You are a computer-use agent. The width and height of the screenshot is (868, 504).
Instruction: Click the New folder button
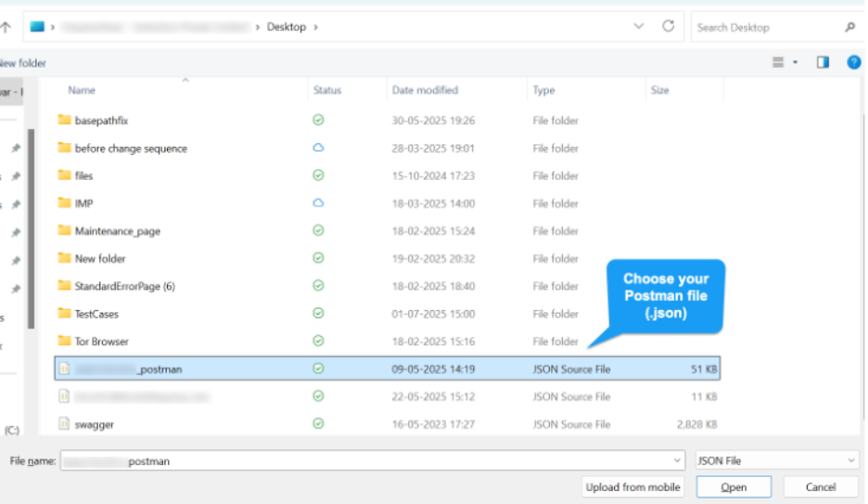point(22,63)
